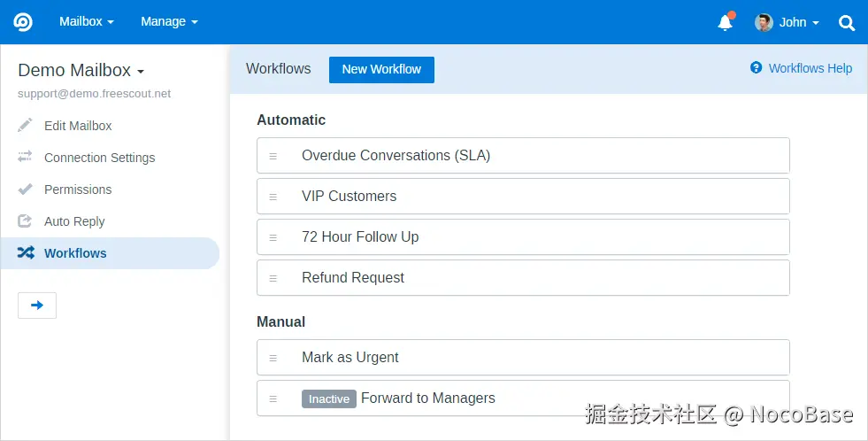This screenshot has height=441, width=868.
Task: Expand the Mailbox dropdown menu
Action: coord(87,22)
